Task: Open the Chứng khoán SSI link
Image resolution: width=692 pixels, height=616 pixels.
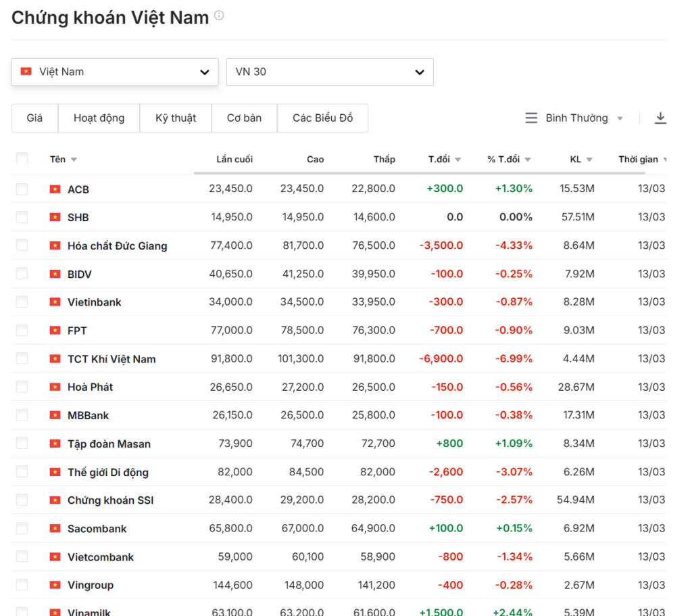Action: pyautogui.click(x=110, y=500)
